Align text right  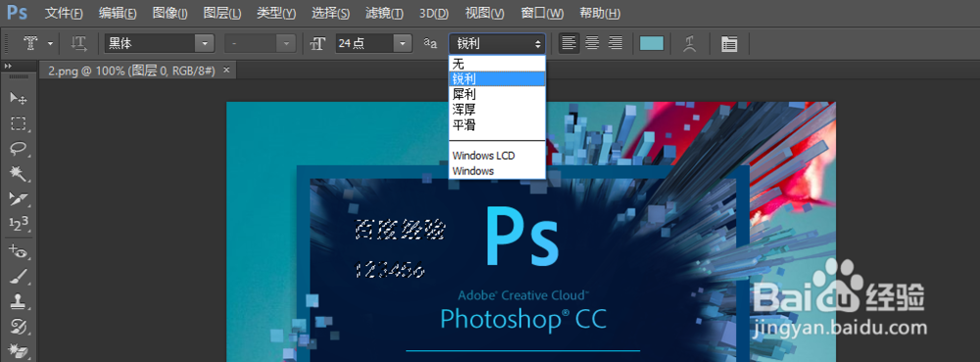tap(615, 43)
